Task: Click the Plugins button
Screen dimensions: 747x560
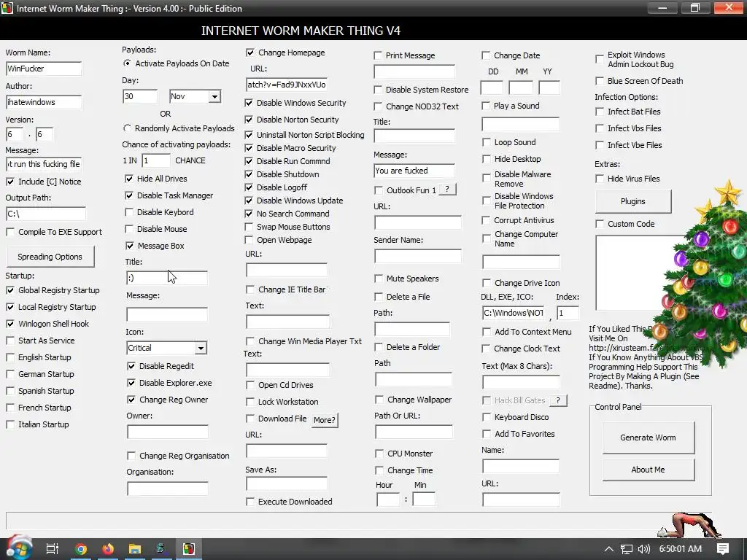Action: (633, 201)
